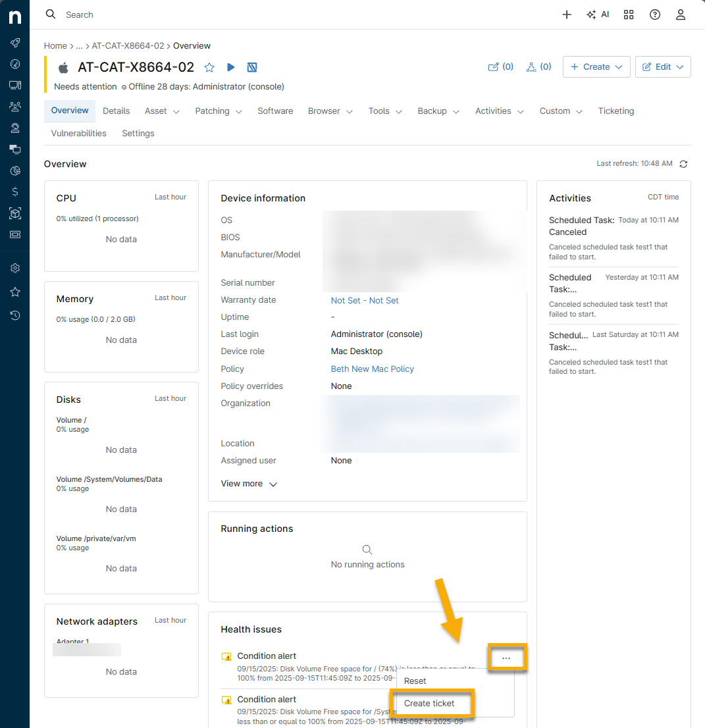Open Recents history icon in sidebar

tap(15, 315)
